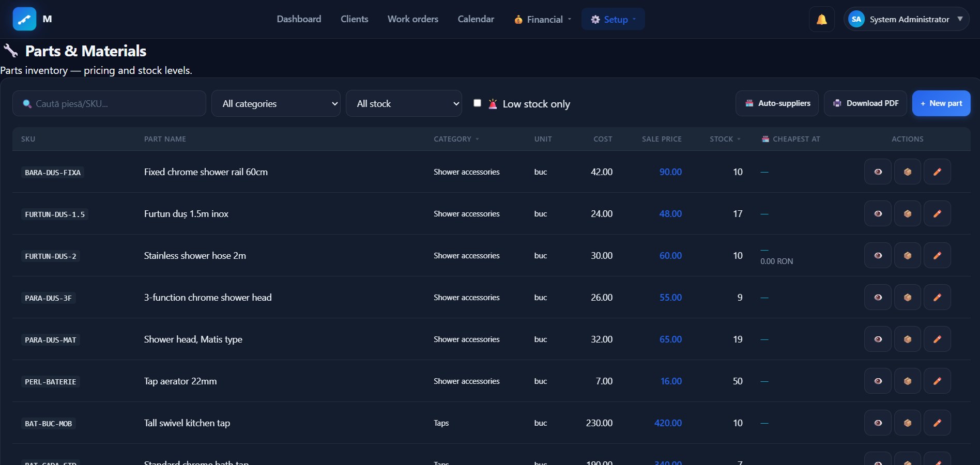Click the CHEAPEST AT column header
The height and width of the screenshot is (465, 980).
791,139
